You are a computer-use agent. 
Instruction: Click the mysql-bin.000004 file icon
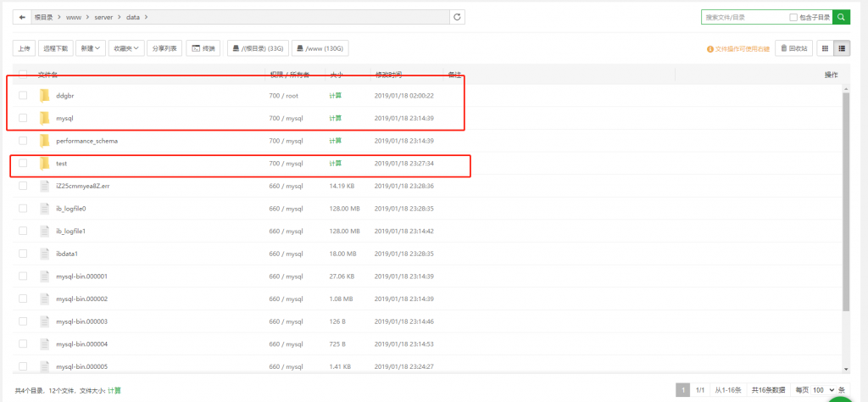[45, 343]
